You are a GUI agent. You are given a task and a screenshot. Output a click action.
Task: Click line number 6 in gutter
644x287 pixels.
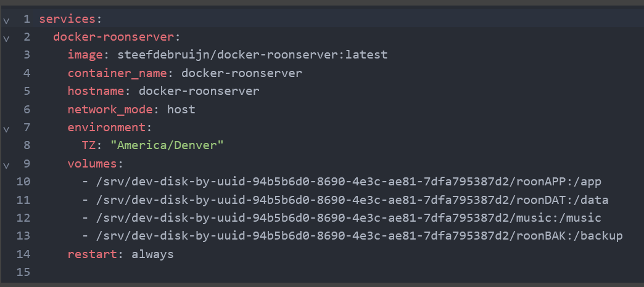pyautogui.click(x=27, y=110)
